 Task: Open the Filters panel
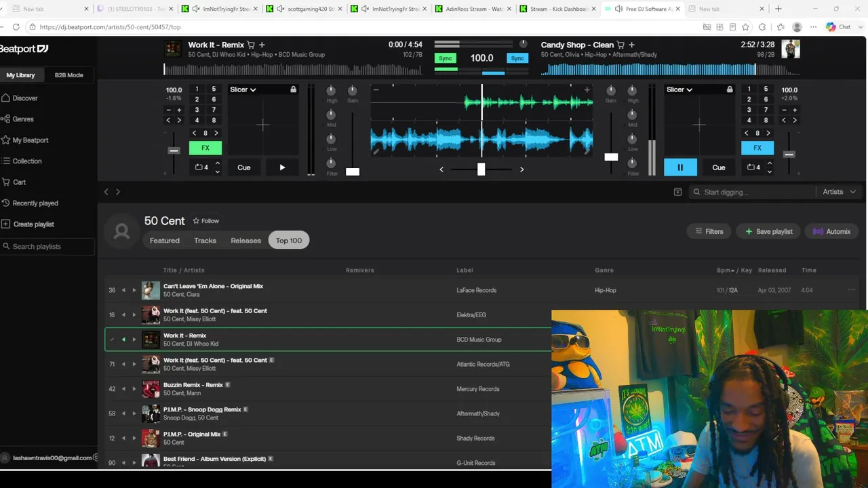coord(709,231)
